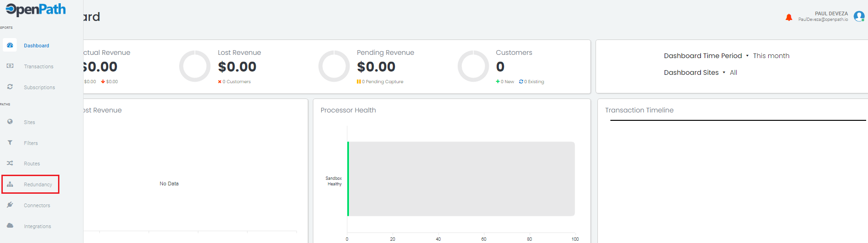Open the user profile avatar
The height and width of the screenshot is (243, 868).
tap(859, 17)
